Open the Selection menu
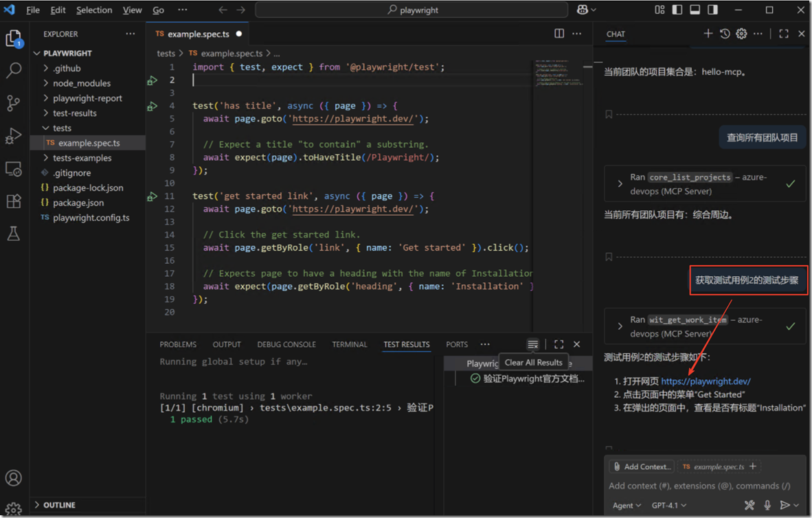This screenshot has height=518, width=812. [x=94, y=10]
